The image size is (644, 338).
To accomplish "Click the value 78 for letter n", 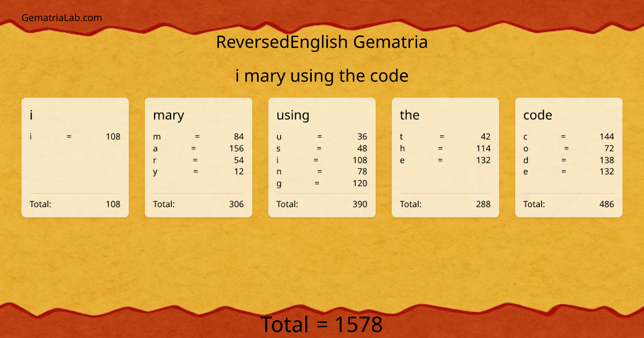I will (362, 172).
